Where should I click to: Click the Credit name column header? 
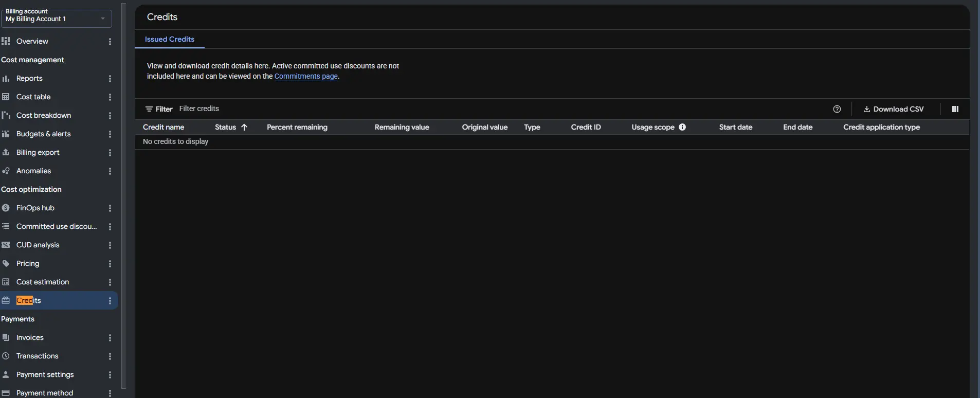click(x=164, y=127)
